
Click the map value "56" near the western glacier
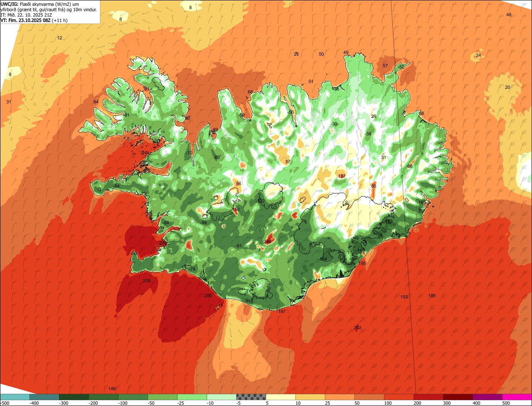point(239,183)
